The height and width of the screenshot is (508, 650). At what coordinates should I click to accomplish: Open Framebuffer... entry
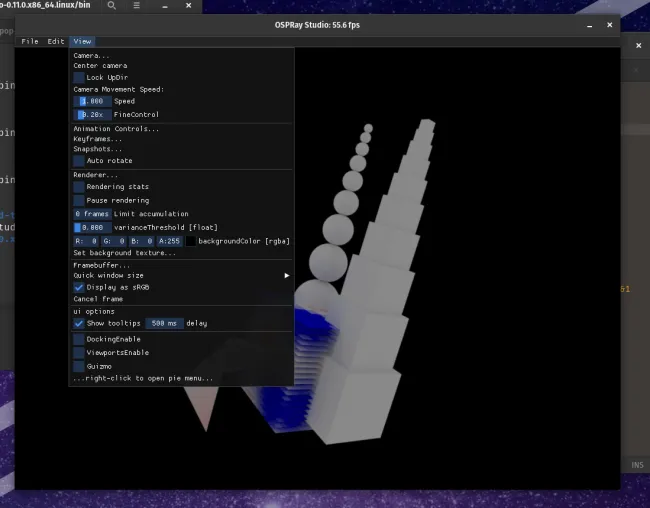pyautogui.click(x=102, y=265)
